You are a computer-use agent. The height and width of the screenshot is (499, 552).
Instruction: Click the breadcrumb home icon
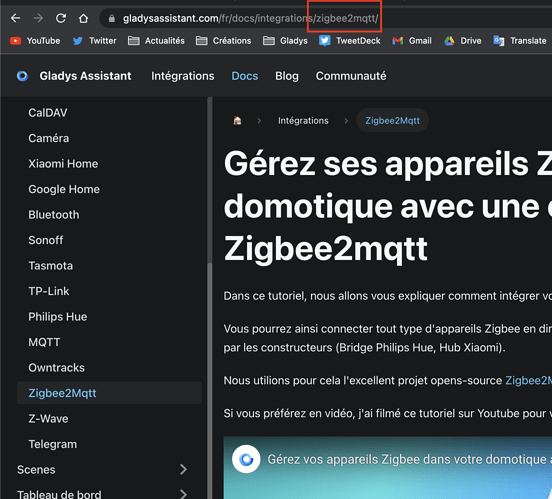(238, 120)
